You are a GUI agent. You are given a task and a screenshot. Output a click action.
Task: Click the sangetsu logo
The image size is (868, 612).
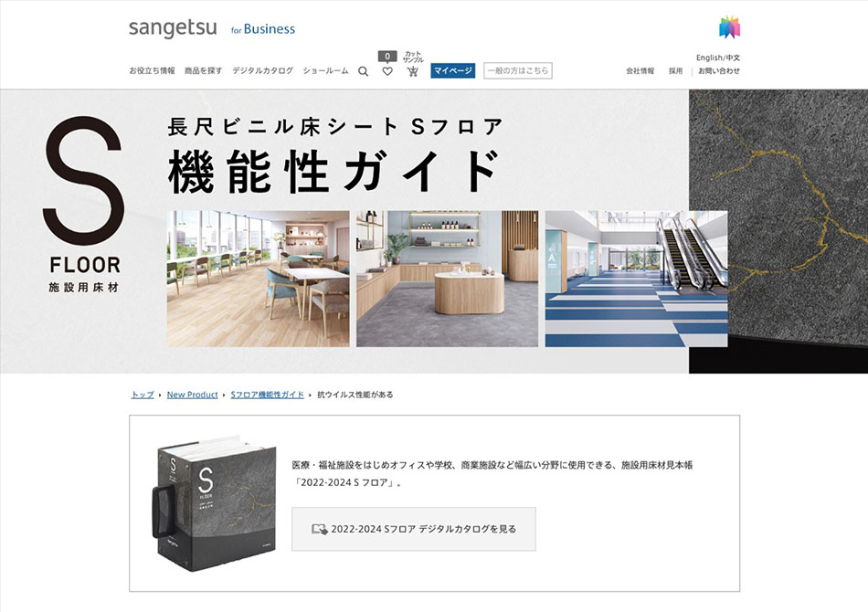point(173,27)
